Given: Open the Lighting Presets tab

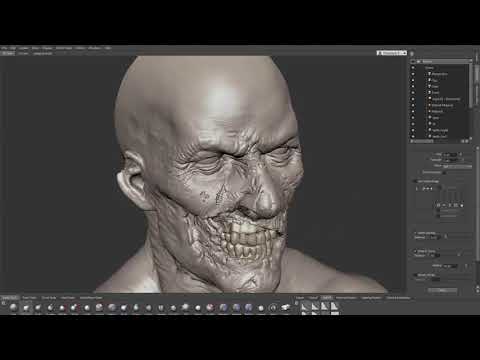Looking at the screenshot, I should [371, 298].
